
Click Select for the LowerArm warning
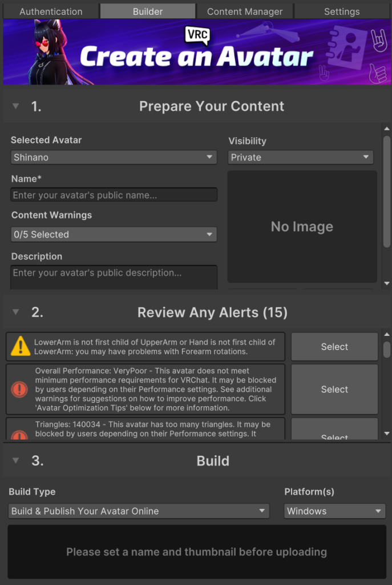(334, 347)
